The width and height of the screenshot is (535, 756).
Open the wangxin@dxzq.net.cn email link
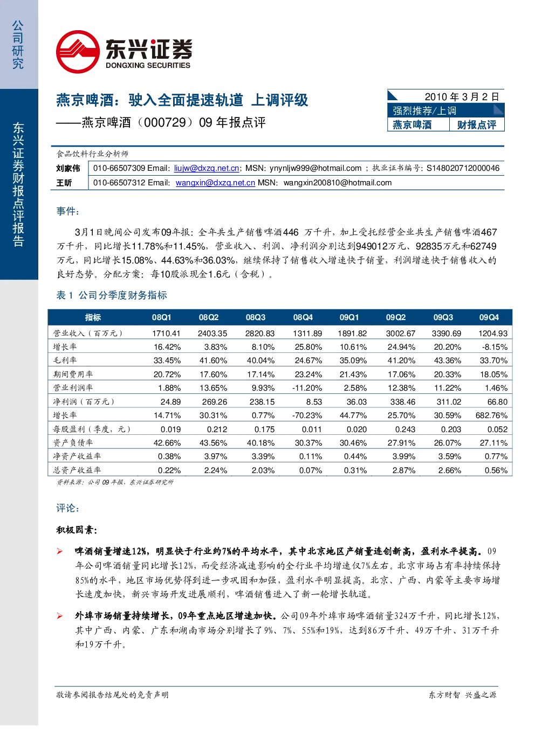215,183
